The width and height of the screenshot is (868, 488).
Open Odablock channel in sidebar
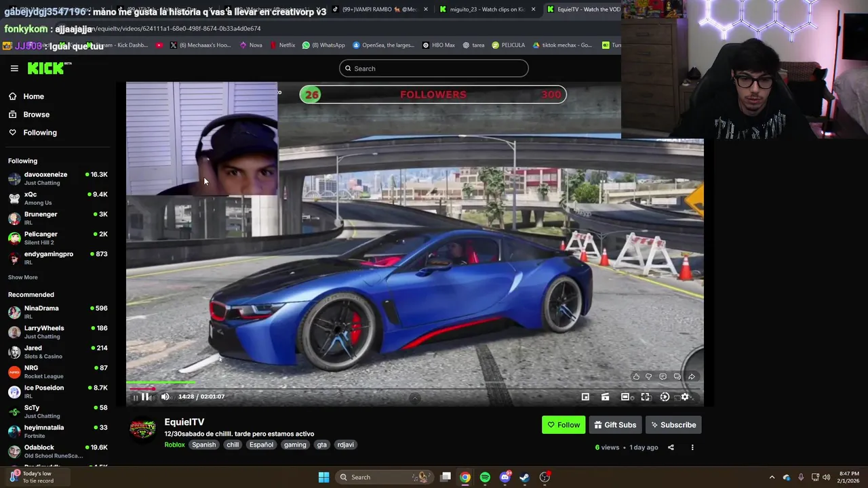(x=58, y=451)
